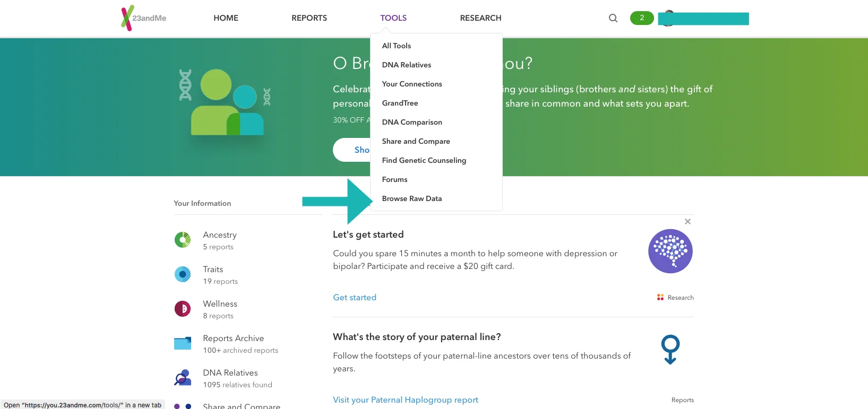This screenshot has height=409, width=868.
Task: Open Forums from the Tools menu
Action: coord(394,179)
